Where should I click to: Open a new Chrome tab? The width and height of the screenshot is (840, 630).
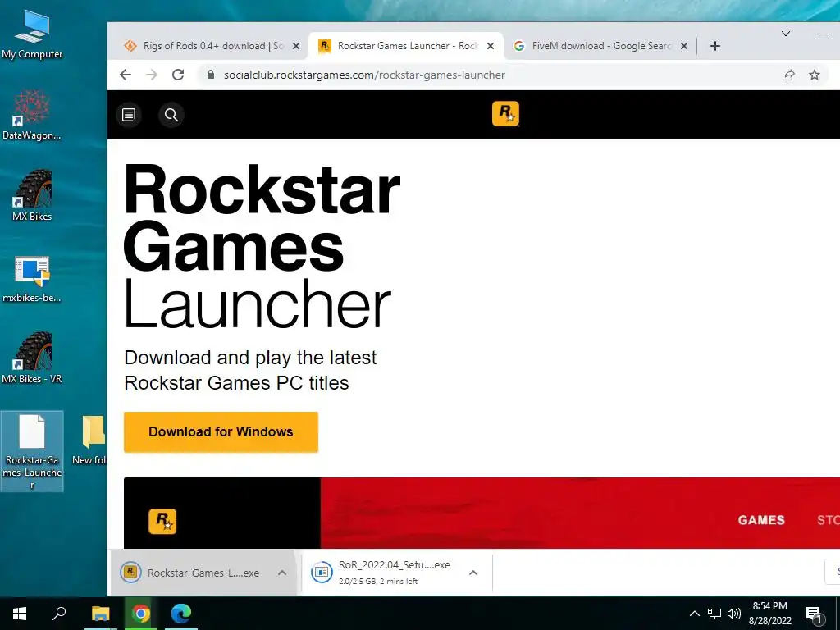coord(715,46)
